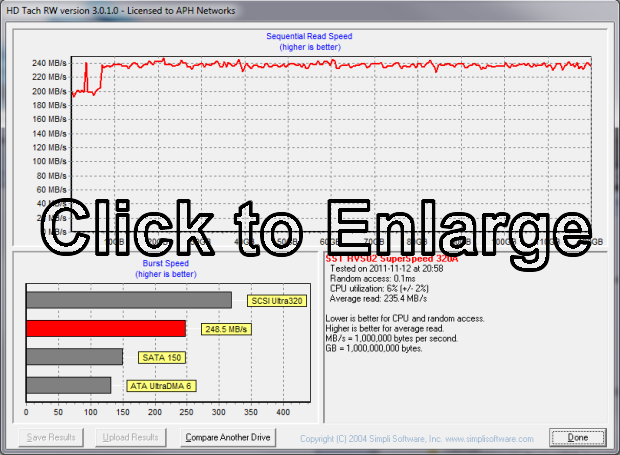620x455 pixels.
Task: Select the gray ATA UltraDMA 6 bar
Action: (68, 385)
